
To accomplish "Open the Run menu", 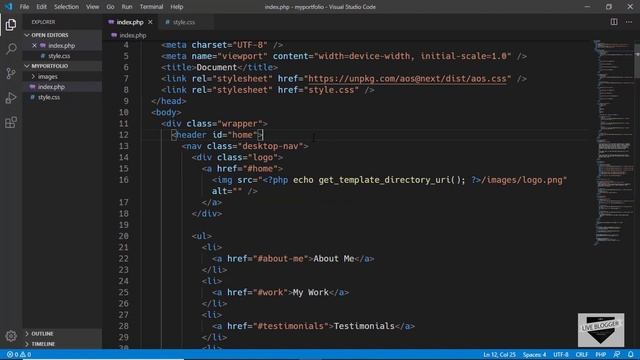I will (x=127, y=7).
